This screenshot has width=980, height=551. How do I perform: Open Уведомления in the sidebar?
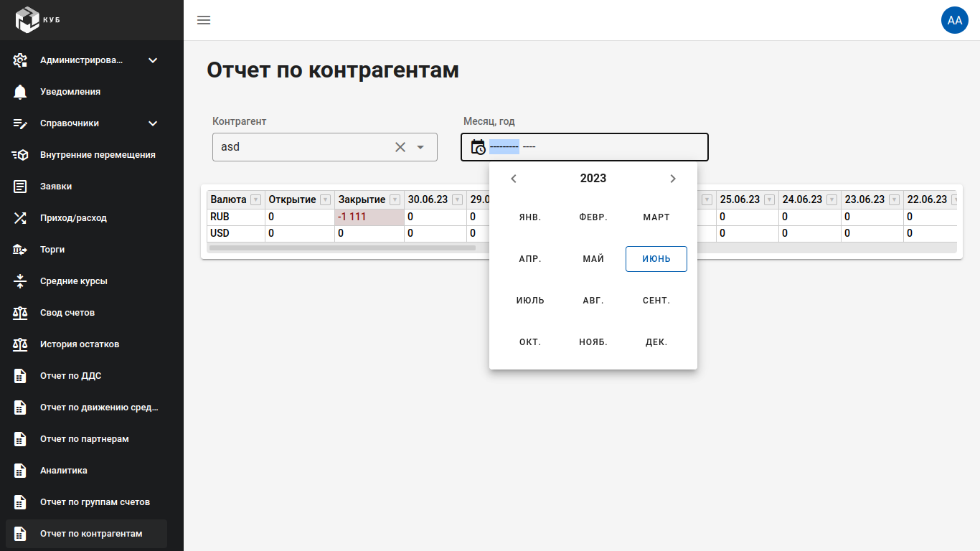(86, 92)
